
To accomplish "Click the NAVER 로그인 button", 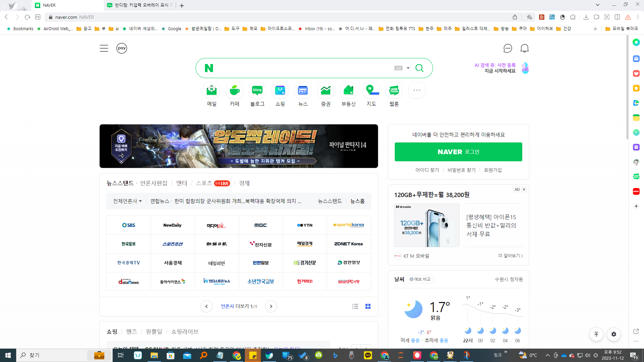I will point(458,152).
